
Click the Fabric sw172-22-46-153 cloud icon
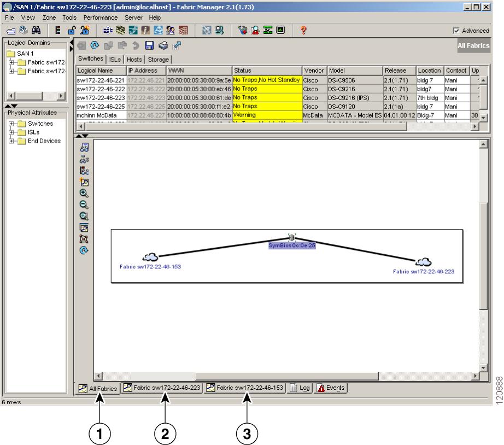150,257
